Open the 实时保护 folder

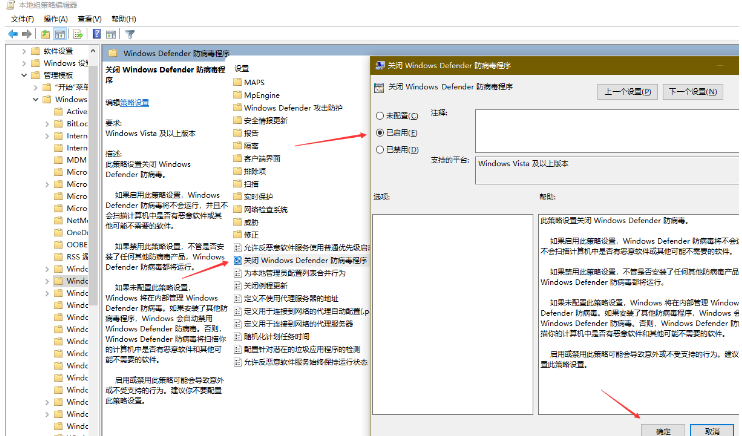click(253, 196)
